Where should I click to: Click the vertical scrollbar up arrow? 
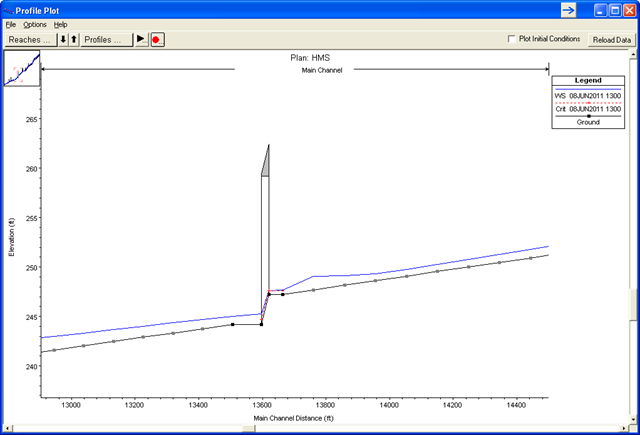click(x=633, y=54)
